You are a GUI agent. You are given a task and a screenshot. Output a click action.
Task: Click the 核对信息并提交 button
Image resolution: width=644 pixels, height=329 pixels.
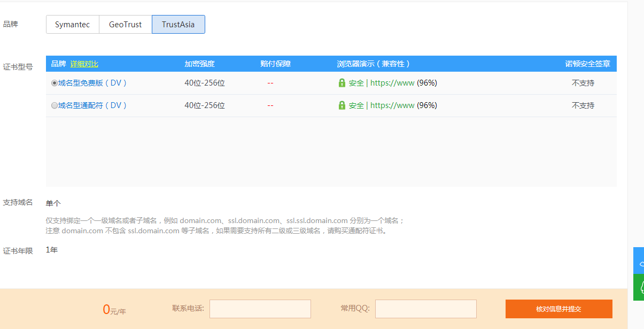tap(559, 309)
